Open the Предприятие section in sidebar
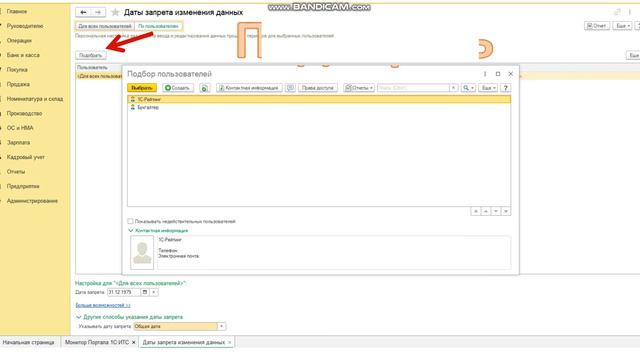Image resolution: width=640 pixels, height=360 pixels. click(x=23, y=187)
